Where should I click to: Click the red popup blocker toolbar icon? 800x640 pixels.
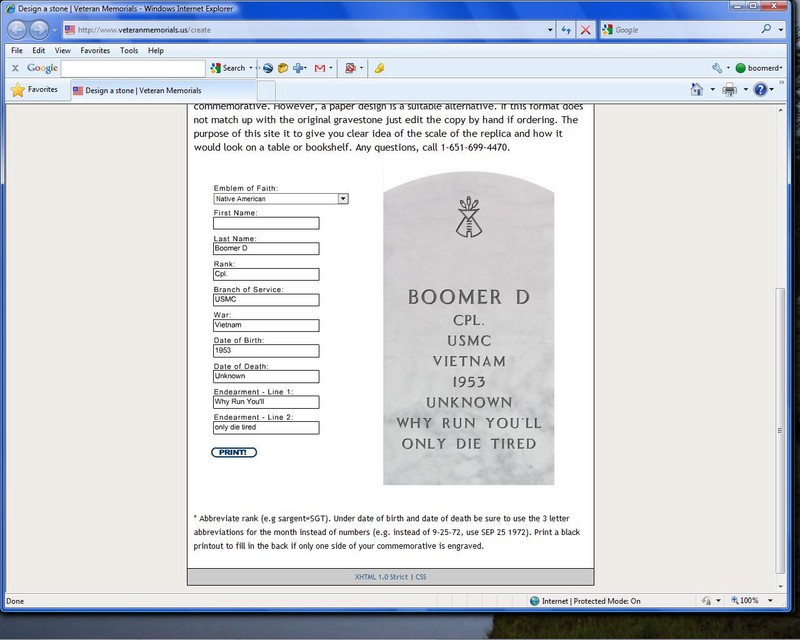click(x=350, y=68)
